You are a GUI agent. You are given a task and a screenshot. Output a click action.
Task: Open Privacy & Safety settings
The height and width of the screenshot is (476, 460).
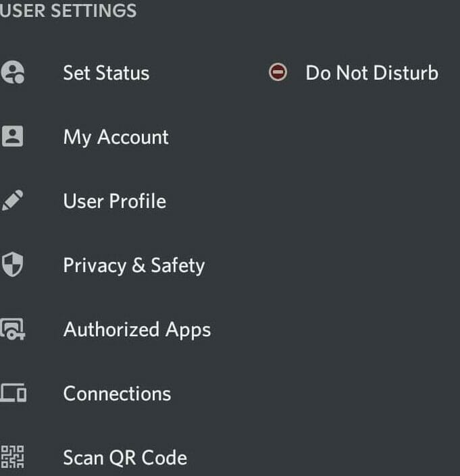tap(134, 265)
